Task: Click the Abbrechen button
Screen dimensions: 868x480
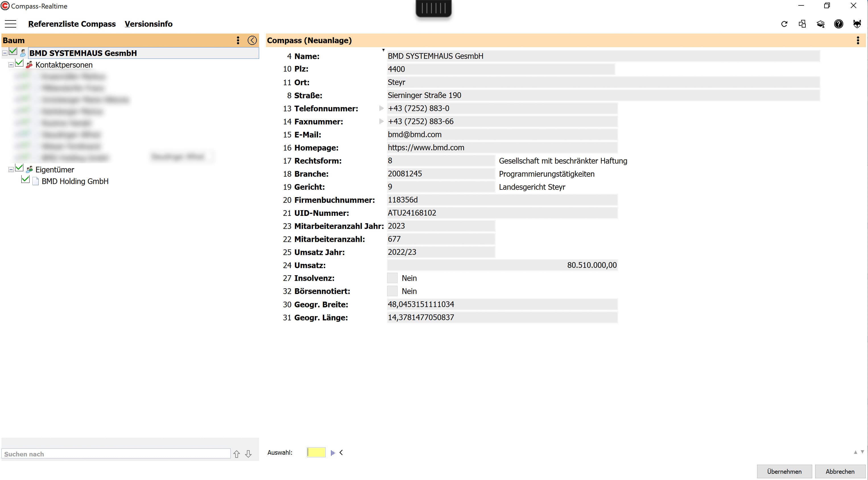Action: click(840, 471)
